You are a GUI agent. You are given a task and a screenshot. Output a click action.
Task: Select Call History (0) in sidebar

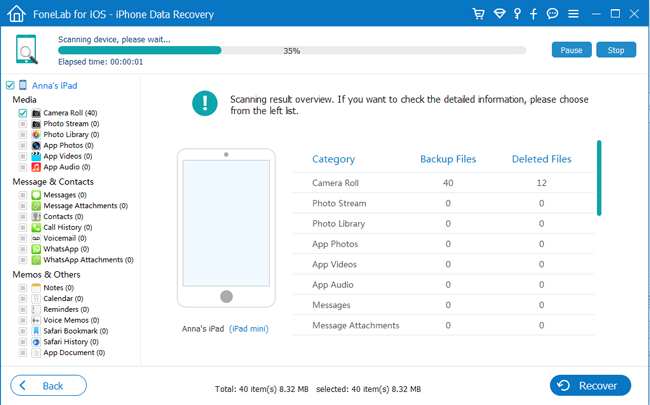(x=68, y=227)
